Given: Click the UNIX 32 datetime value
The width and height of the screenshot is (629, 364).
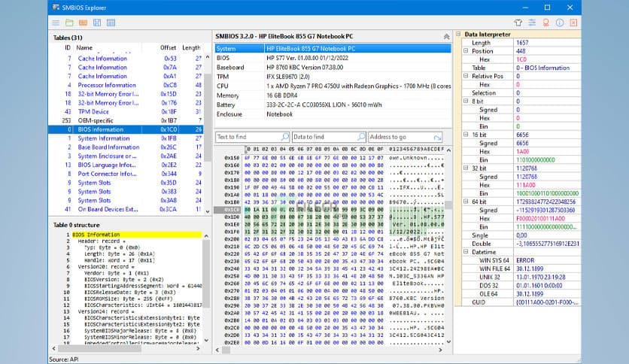Looking at the screenshot, I should pyautogui.click(x=541, y=277).
